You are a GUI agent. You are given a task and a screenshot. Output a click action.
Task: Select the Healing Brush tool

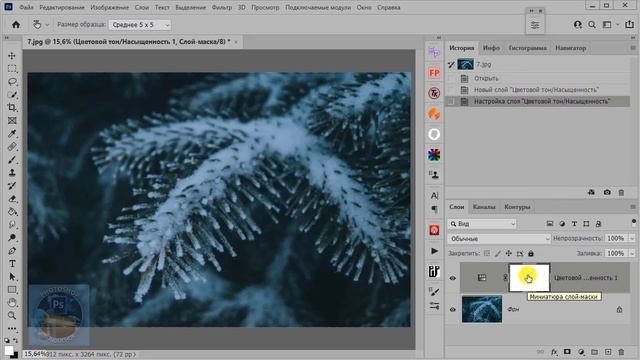pos(12,147)
